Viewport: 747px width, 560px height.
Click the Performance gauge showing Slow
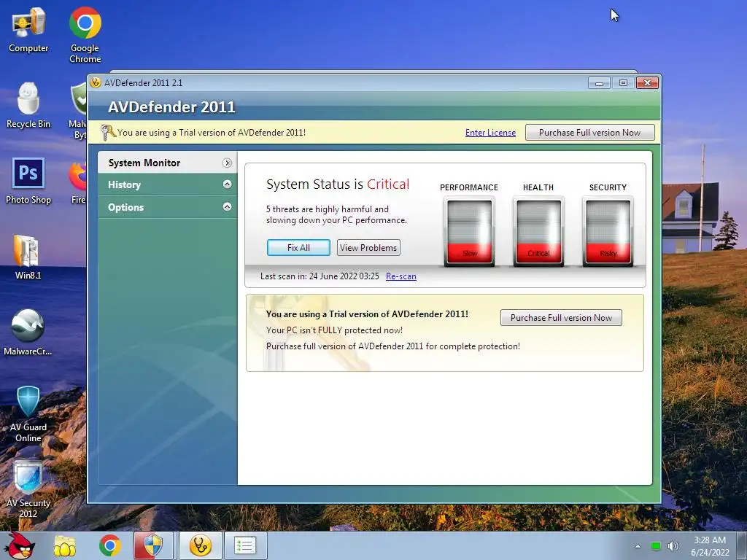[469, 231]
